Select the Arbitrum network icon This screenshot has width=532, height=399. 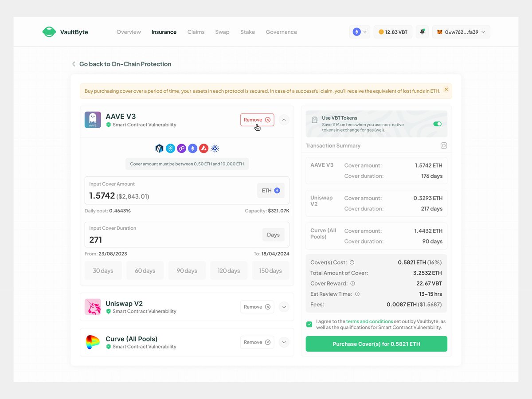[x=160, y=149]
